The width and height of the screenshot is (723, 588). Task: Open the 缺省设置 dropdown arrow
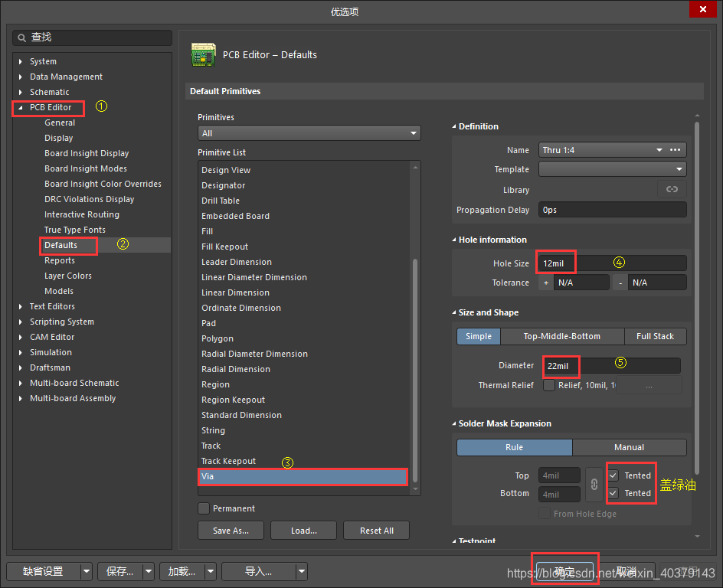tap(87, 571)
